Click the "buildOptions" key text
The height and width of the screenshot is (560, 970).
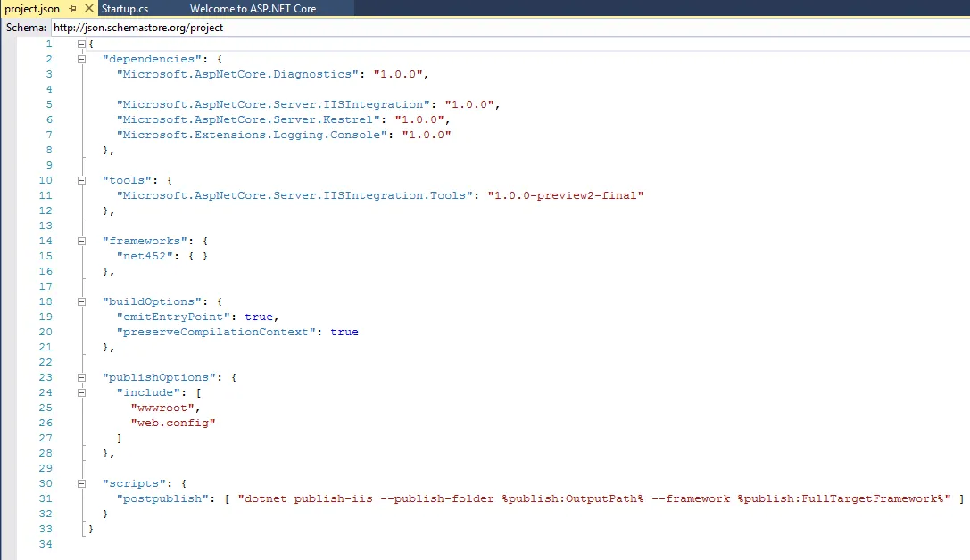click(152, 301)
